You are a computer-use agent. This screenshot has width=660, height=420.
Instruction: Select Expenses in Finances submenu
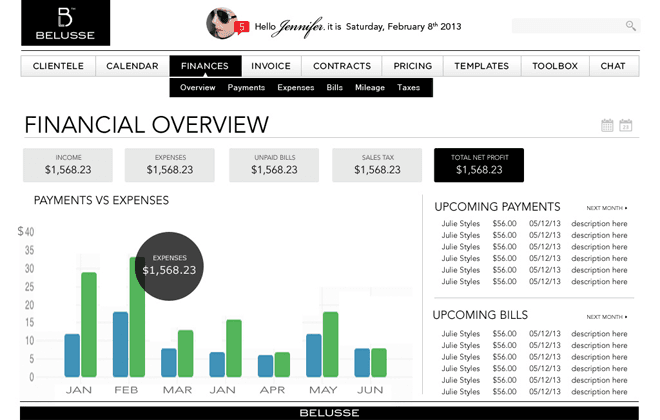[x=295, y=88]
